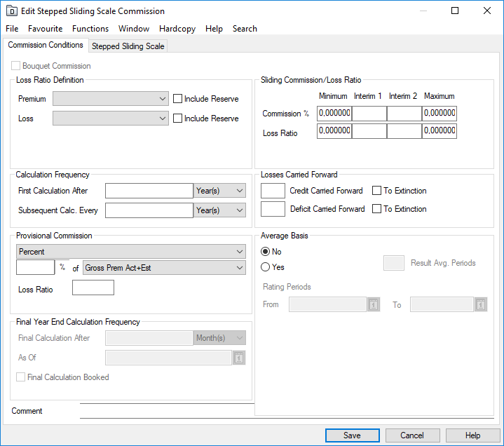Click the Provisional Commission Loss Ratio field
Screen dimensions: 504x446
tap(93, 288)
